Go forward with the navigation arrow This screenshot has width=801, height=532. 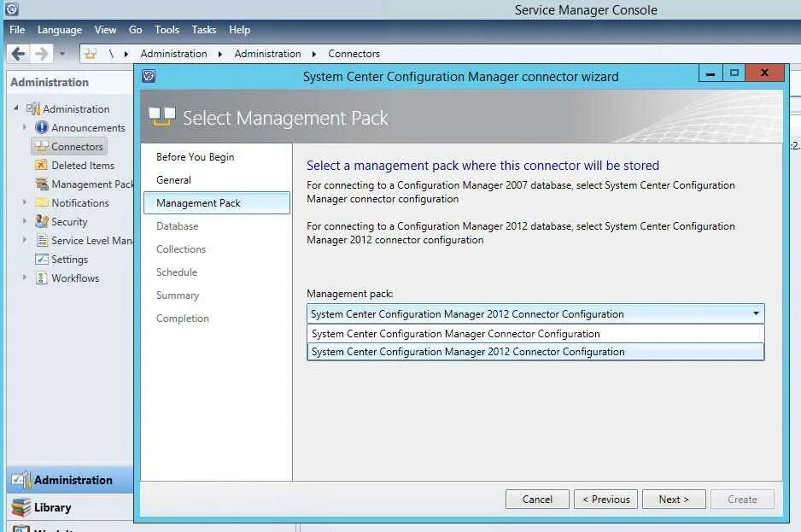41,53
